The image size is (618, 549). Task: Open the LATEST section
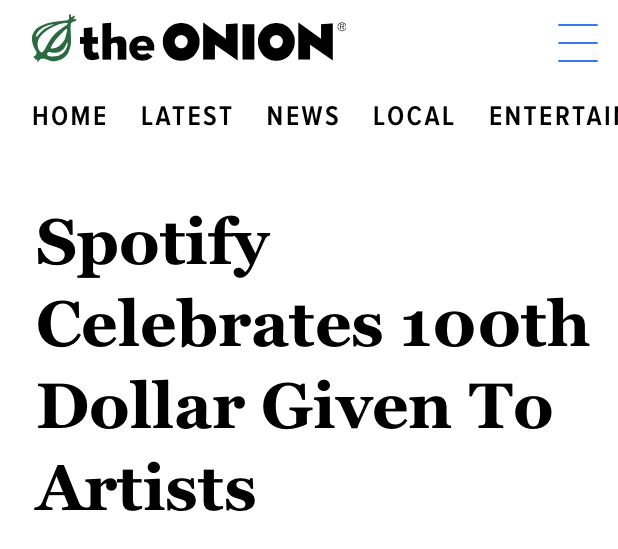[187, 117]
